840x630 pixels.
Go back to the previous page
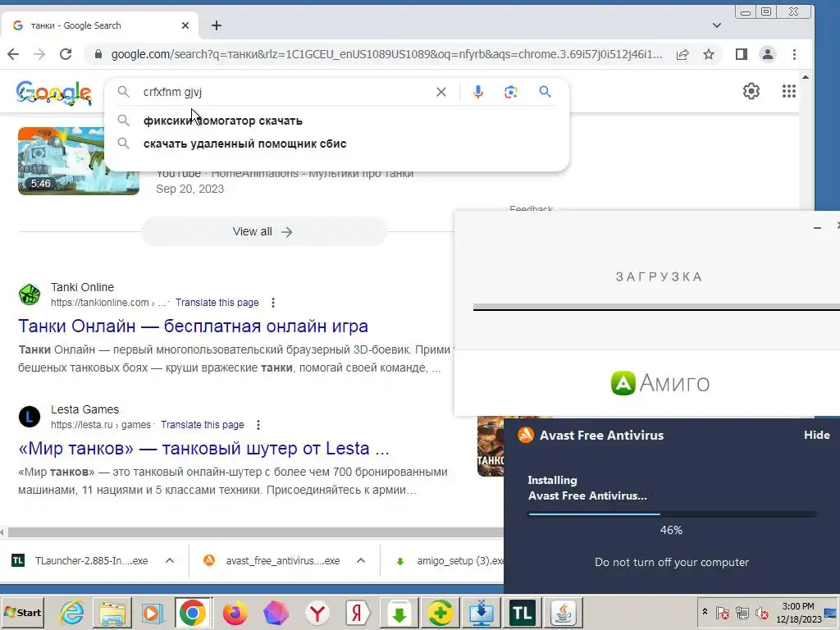pyautogui.click(x=13, y=54)
